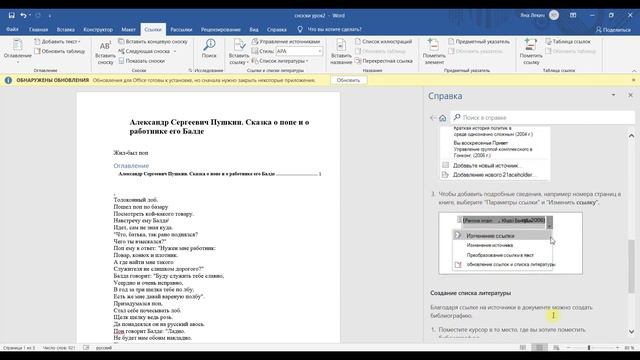Screen dimensions: 640x360
Task: Undo the last action
Action: 23,16
